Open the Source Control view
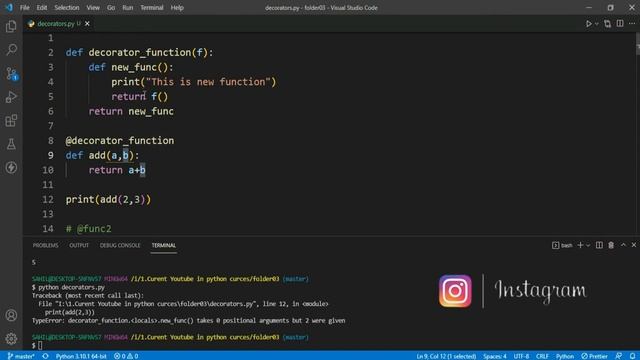 11,73
